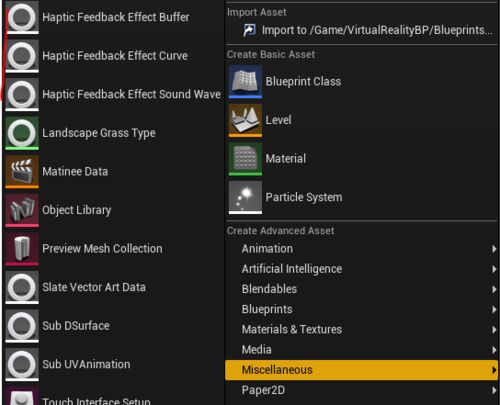This screenshot has width=500, height=405.
Task: Click the Blueprint Class icon
Action: click(x=245, y=82)
